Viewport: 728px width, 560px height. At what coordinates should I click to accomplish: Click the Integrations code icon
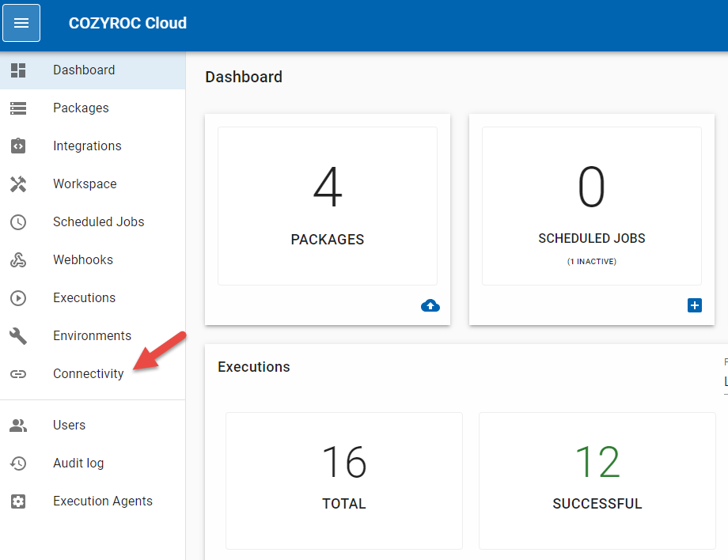[18, 146]
